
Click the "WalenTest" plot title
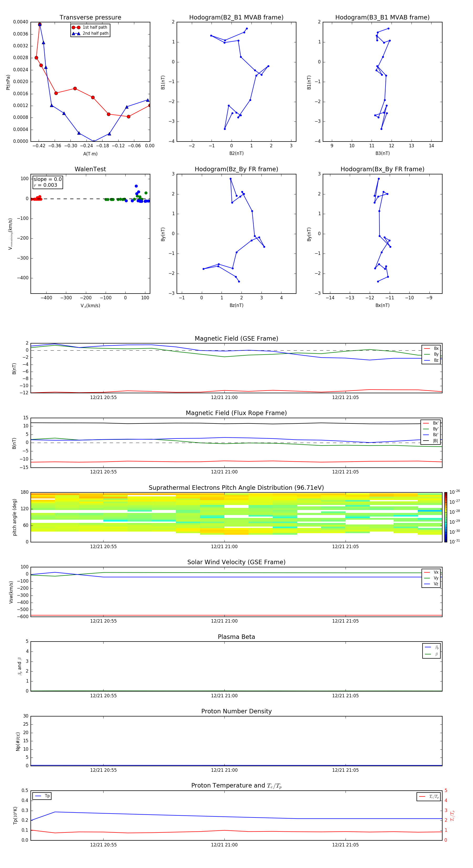coord(90,169)
